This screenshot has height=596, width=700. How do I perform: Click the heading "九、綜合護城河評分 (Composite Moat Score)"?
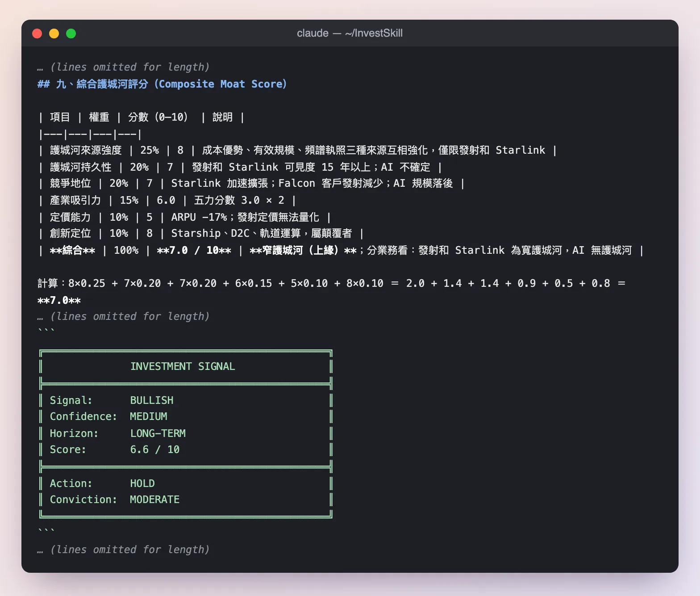pyautogui.click(x=162, y=84)
